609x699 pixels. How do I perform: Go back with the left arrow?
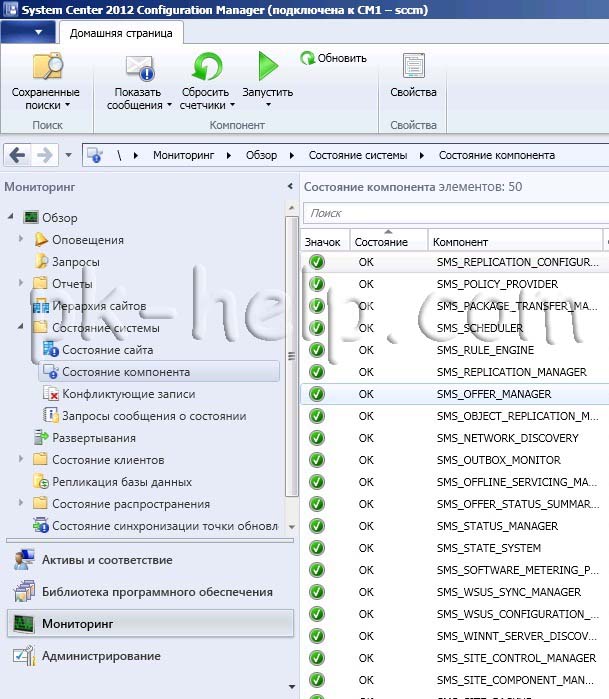(17, 156)
